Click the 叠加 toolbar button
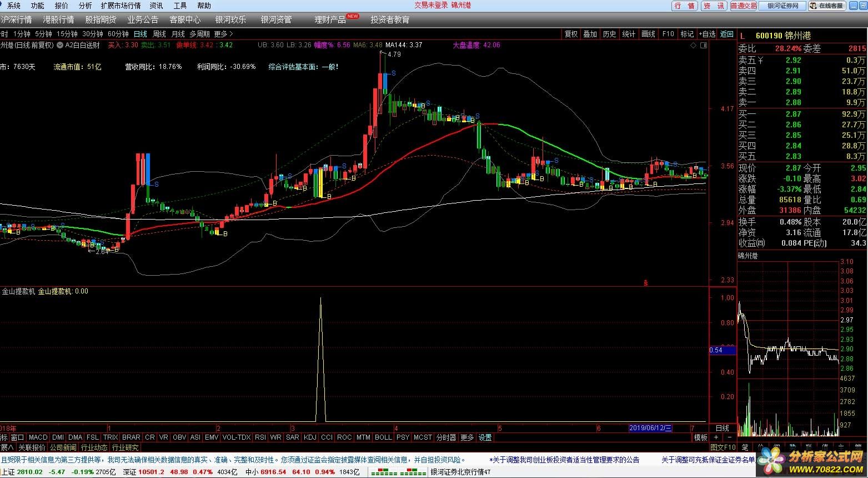The width and height of the screenshot is (868, 478). pos(590,34)
